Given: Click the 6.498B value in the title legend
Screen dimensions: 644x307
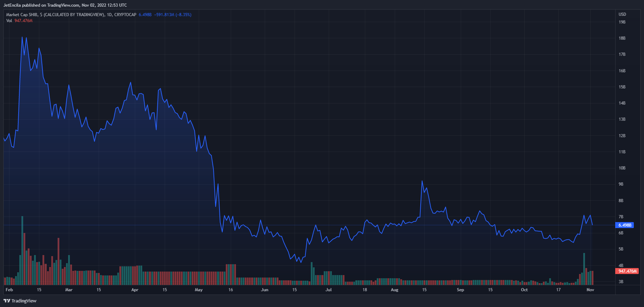Looking at the screenshot, I should coord(145,15).
